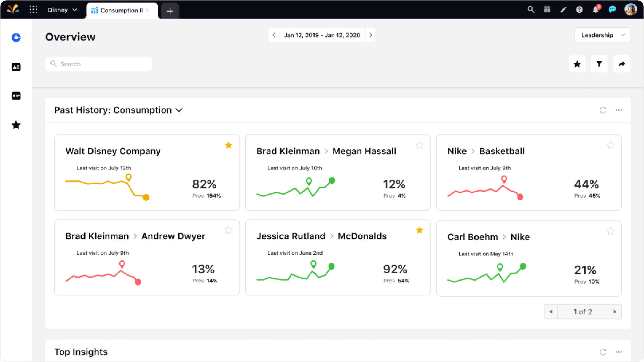
Task: Click the 92% value on McDonalds card
Action: pos(395,269)
